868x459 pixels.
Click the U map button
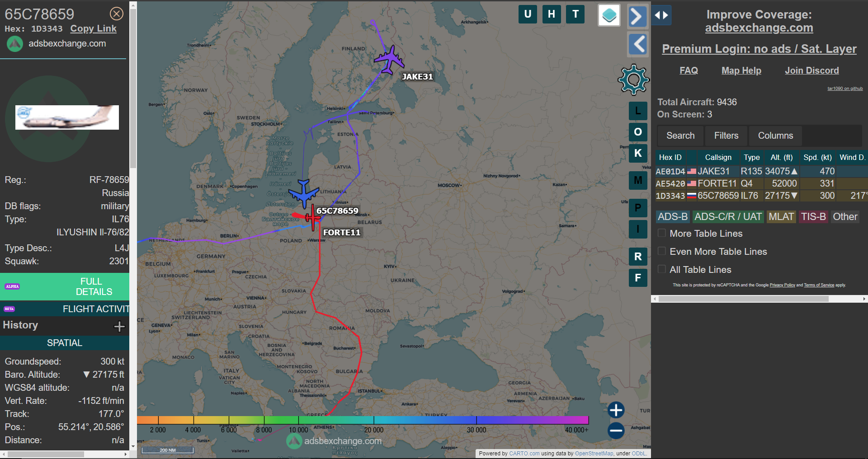click(x=528, y=14)
